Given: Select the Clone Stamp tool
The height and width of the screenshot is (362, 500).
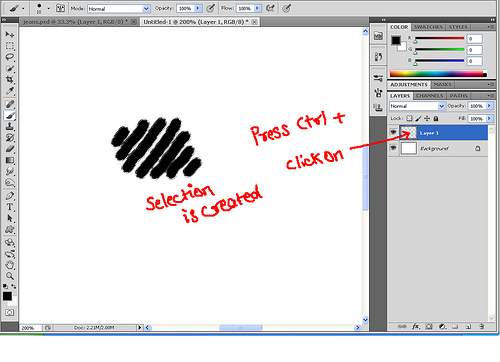Looking at the screenshot, I should coord(10,126).
